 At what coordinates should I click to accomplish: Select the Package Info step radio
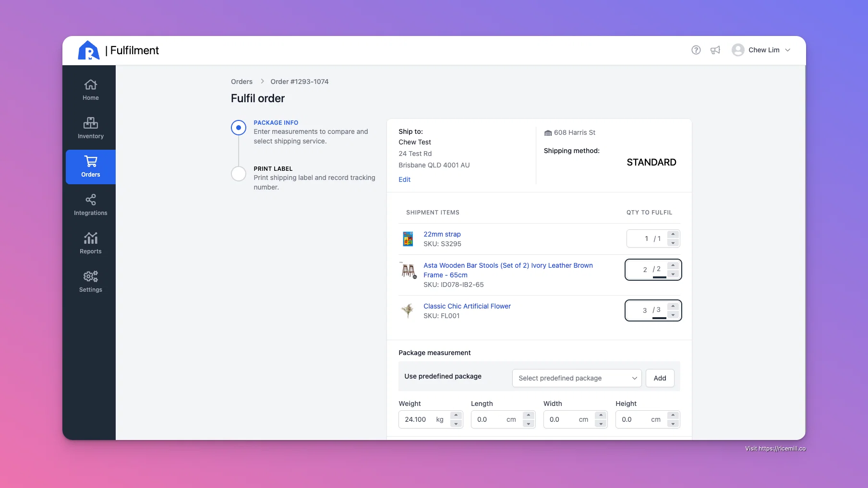point(239,128)
